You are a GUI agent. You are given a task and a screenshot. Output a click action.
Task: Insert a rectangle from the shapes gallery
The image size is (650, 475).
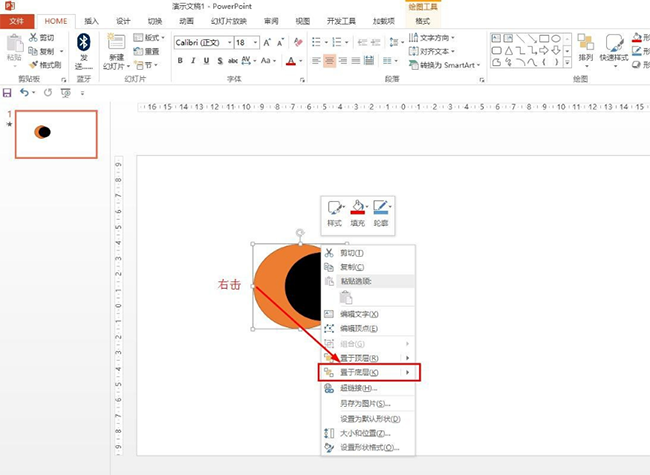[x=544, y=39]
